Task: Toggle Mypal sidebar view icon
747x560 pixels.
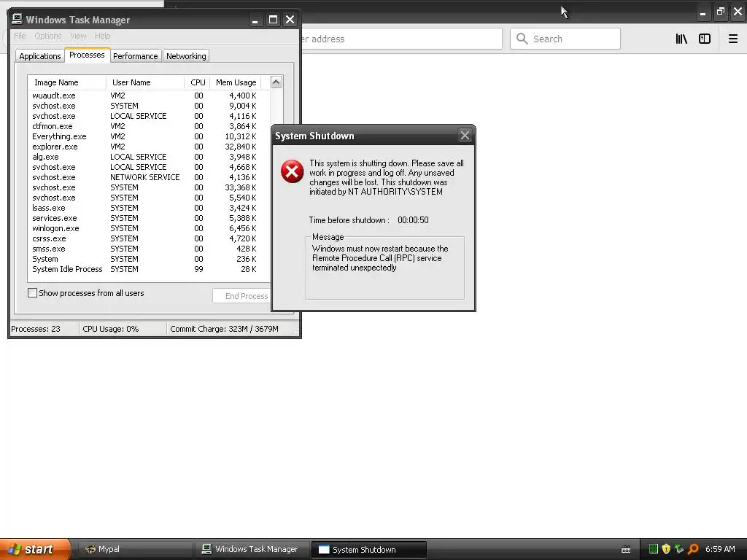Action: click(705, 39)
